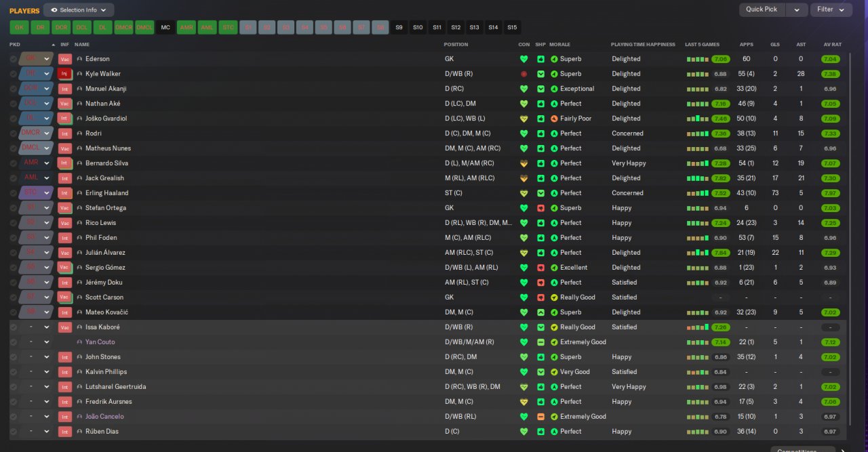Click Bernardo Silva's orange heart condition icon

524,163
